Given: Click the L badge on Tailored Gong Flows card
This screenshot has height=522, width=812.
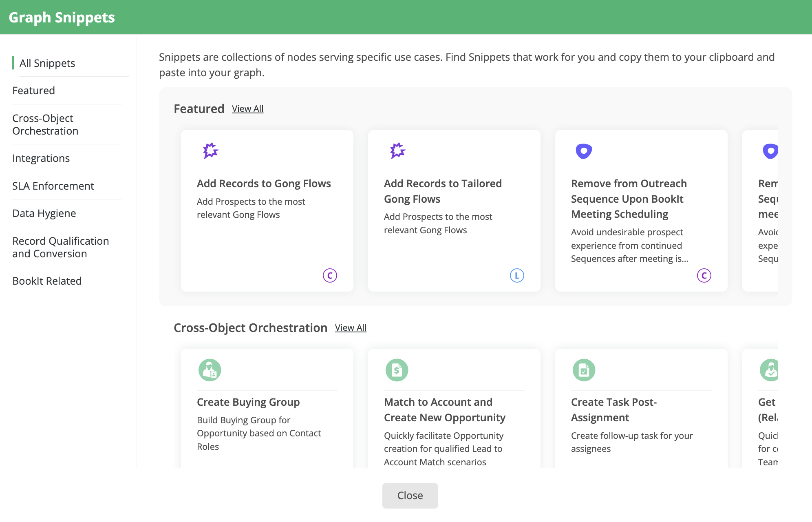Looking at the screenshot, I should [x=517, y=276].
